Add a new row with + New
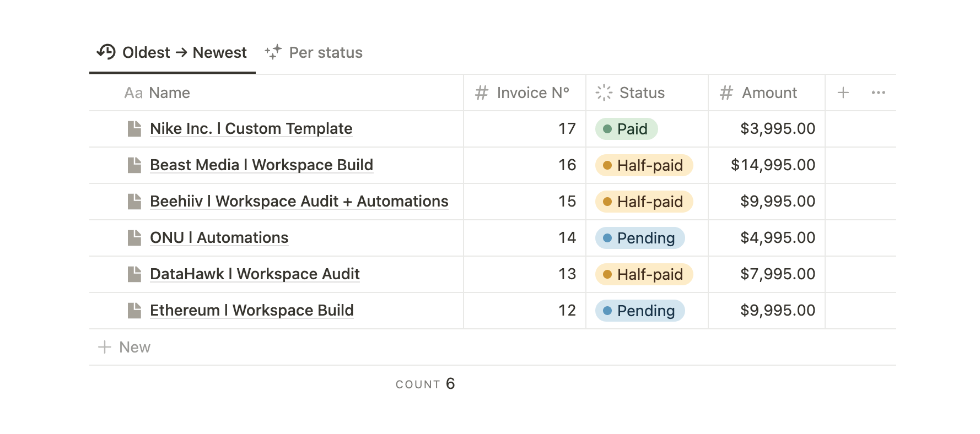 (124, 347)
